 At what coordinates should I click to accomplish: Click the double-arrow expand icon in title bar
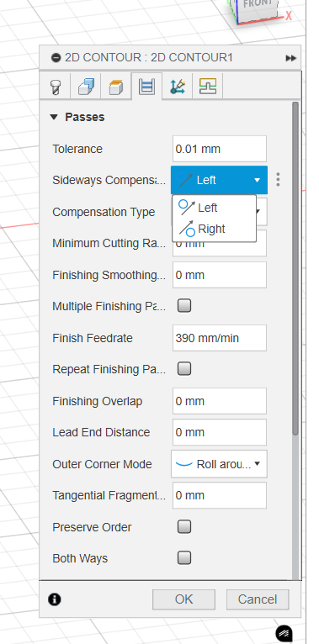tap(290, 58)
